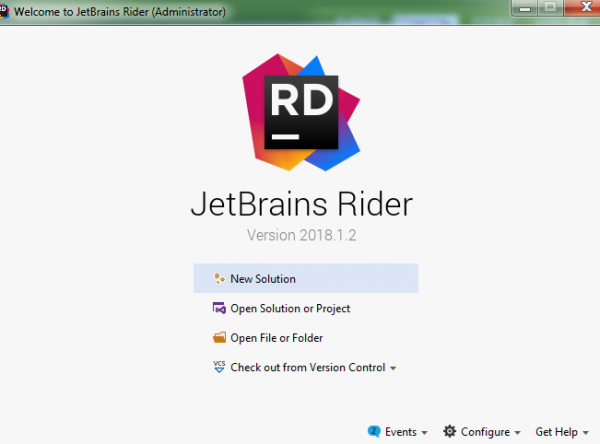Image resolution: width=600 pixels, height=444 pixels.
Task: Select New Solution
Action: click(306, 278)
